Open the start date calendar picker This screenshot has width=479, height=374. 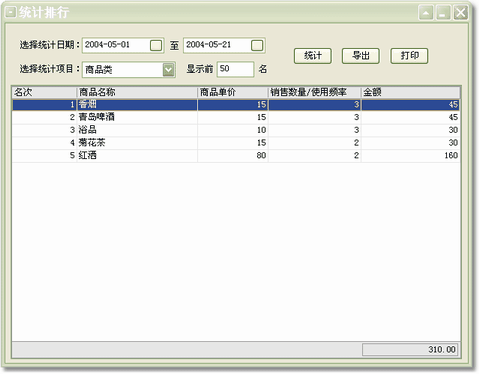[x=156, y=45]
